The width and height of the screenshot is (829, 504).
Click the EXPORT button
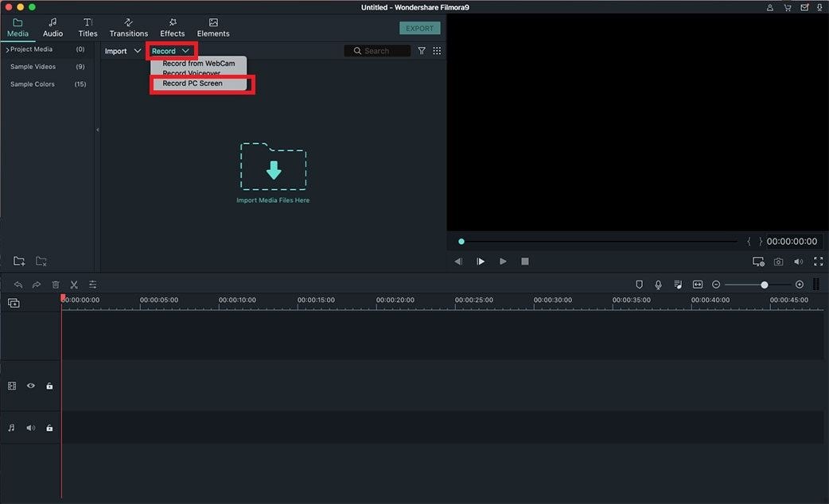coord(420,28)
